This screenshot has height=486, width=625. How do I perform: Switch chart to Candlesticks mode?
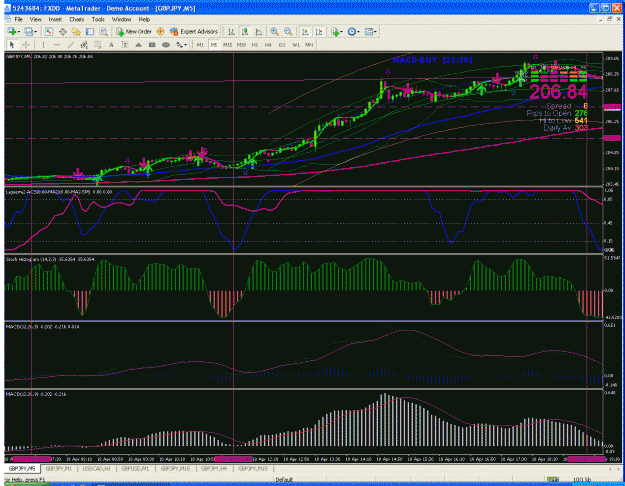pyautogui.click(x=245, y=31)
